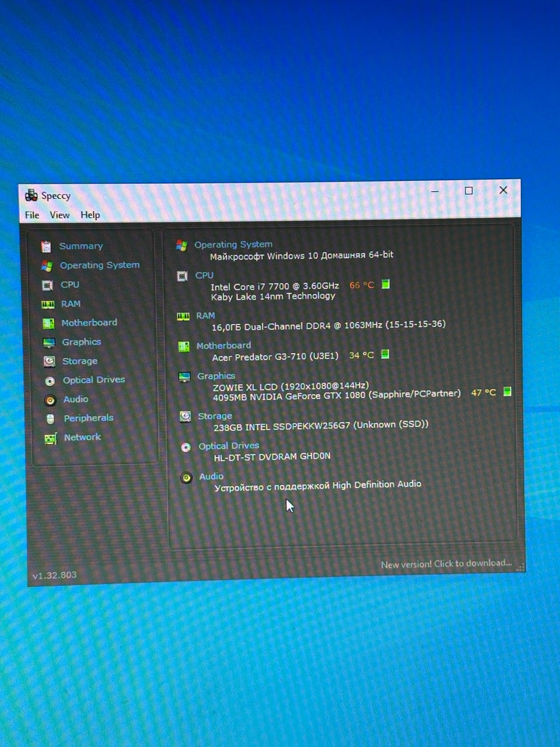Screen dimensions: 560x747
Task: Click the RAM stick icon in sidebar
Action: coord(48,305)
